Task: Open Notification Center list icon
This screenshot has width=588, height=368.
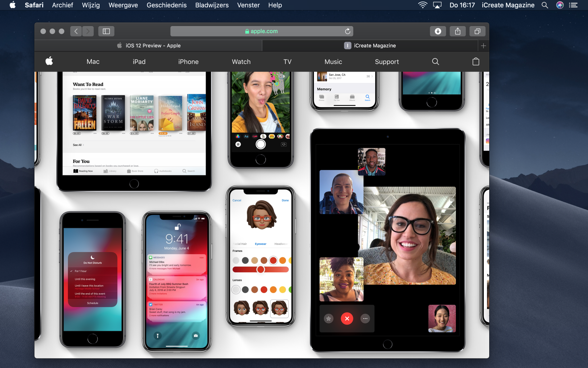Action: (573, 5)
